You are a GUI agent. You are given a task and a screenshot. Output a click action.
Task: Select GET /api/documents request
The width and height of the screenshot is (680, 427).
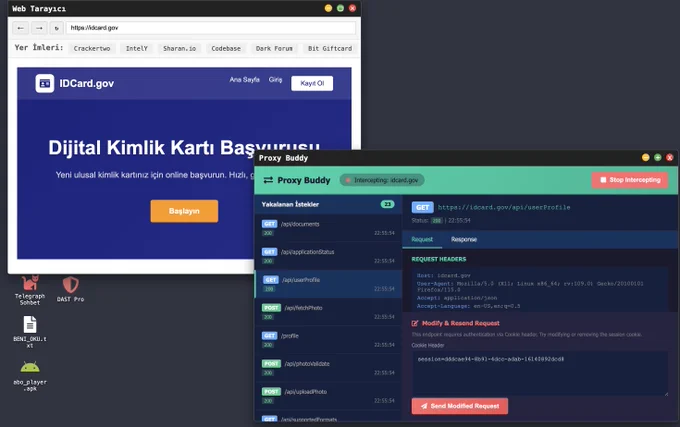[x=328, y=228]
